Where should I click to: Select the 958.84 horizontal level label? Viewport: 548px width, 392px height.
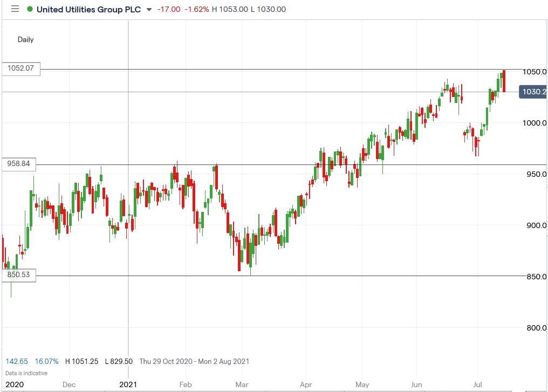[x=20, y=163]
